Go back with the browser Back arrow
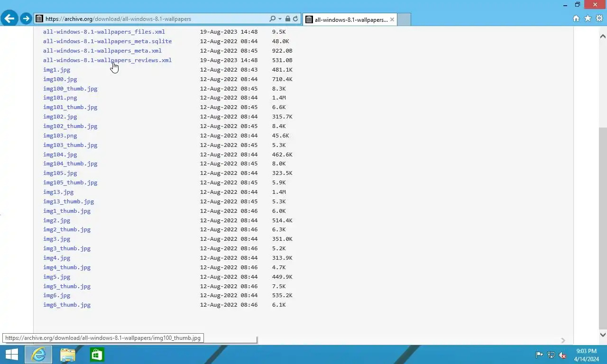Screen dimensions: 607x364 (9, 18)
